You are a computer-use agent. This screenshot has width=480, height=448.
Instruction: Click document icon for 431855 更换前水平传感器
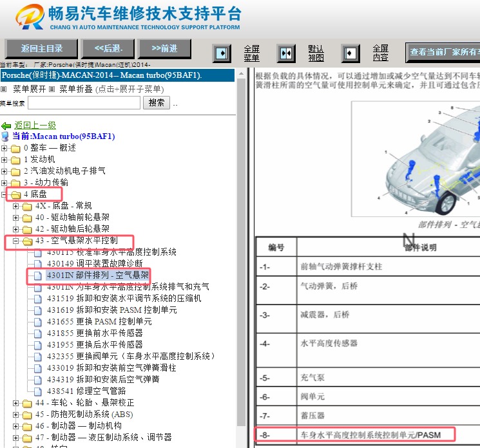(x=38, y=333)
